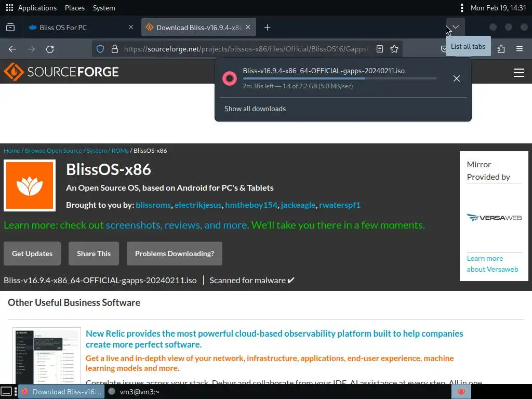Click the Firefox workspace icon in the bottom panel
The height and width of the screenshot is (399, 532).
(x=461, y=392)
